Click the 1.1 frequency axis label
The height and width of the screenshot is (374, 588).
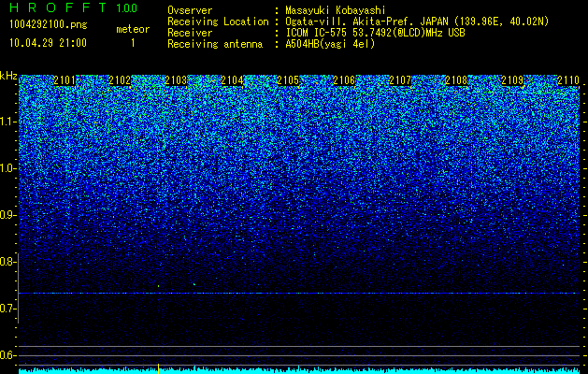tap(7, 122)
